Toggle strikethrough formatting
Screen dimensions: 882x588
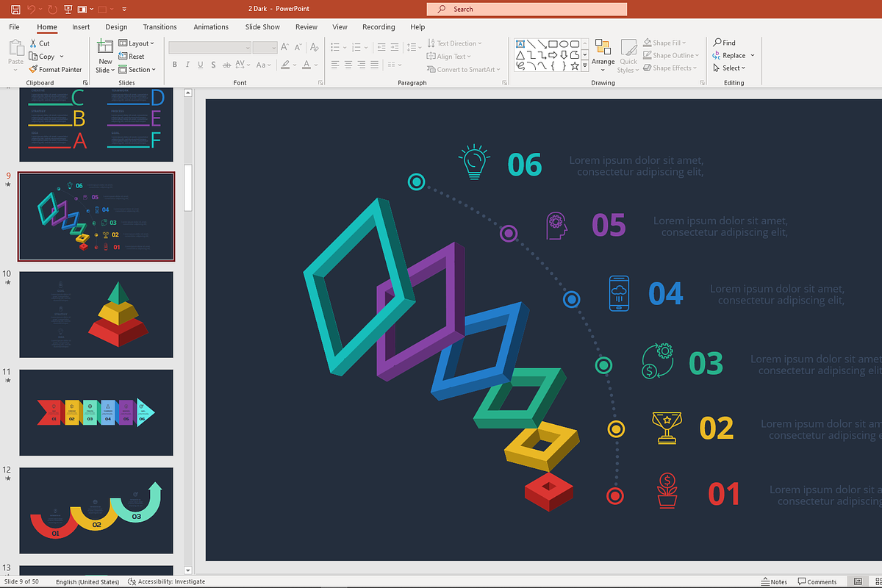(229, 65)
